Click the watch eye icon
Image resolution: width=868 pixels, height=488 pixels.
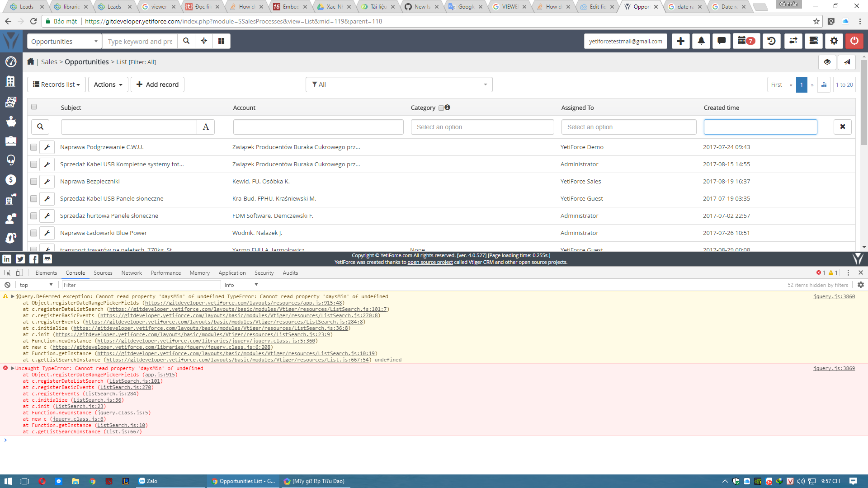[x=827, y=62]
